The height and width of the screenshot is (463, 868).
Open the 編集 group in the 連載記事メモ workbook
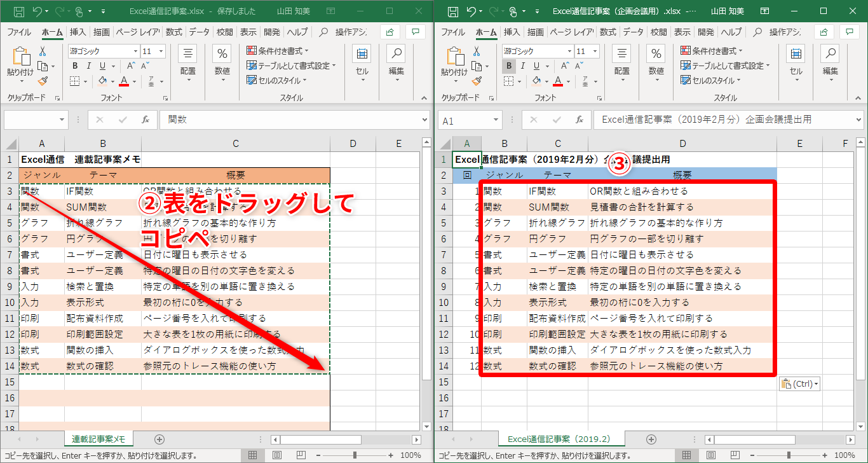point(397,65)
